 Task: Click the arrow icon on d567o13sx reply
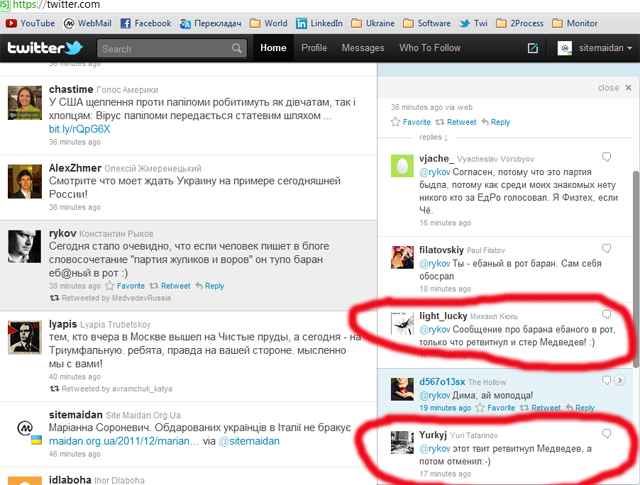pyautogui.click(x=619, y=380)
